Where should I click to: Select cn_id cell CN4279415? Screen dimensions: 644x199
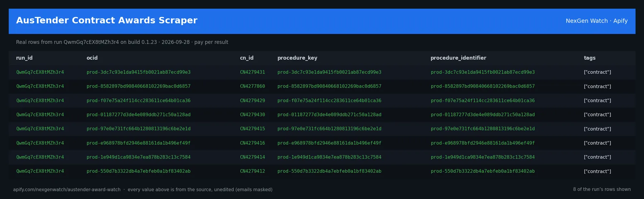point(253,129)
